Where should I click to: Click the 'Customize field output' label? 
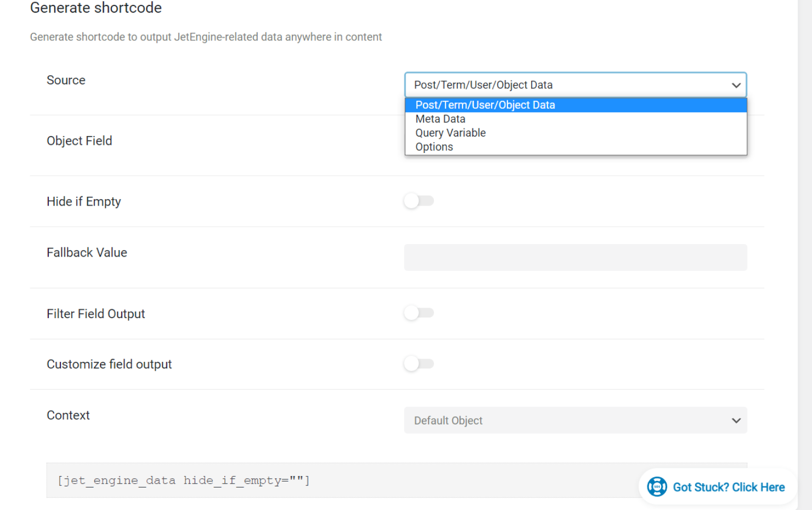(x=109, y=364)
